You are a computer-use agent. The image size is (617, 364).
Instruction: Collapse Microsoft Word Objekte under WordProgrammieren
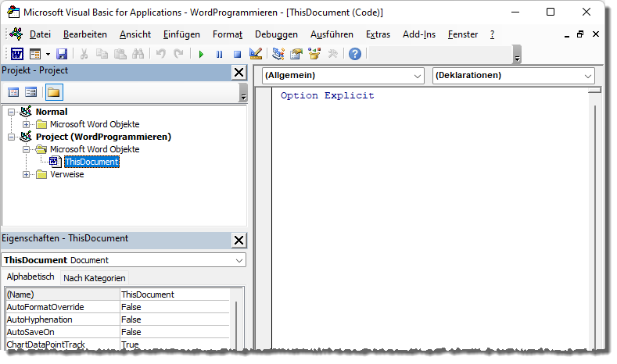coord(26,150)
